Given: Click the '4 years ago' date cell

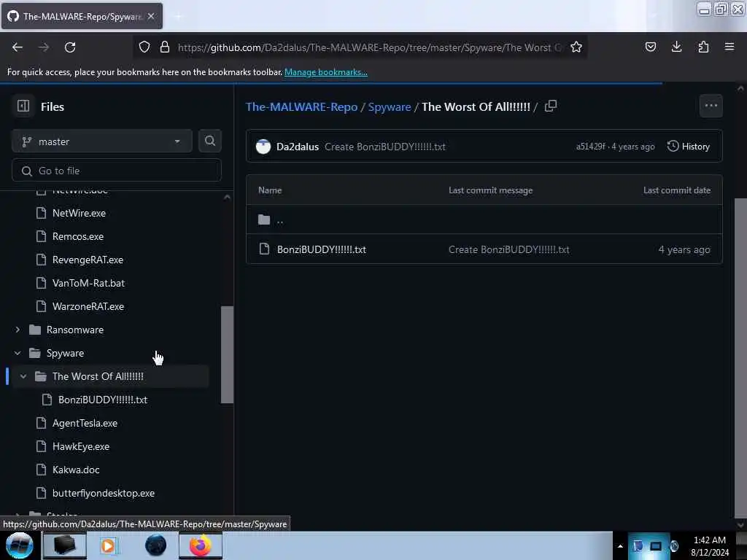Looking at the screenshot, I should coord(684,249).
